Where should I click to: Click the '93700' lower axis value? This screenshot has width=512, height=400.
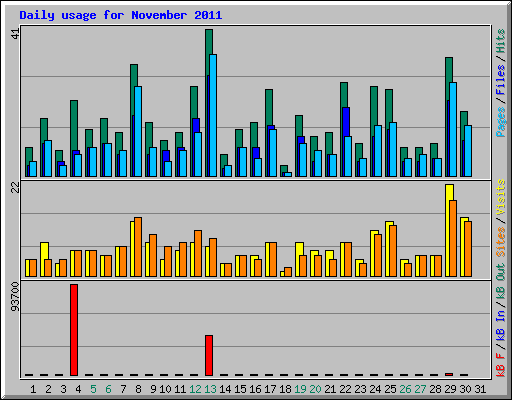tap(15, 297)
